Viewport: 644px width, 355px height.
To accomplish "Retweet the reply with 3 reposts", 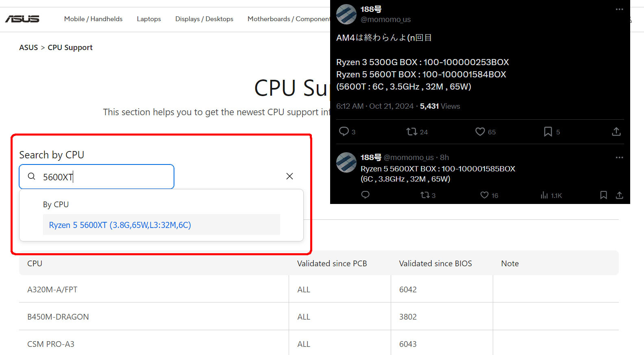I will [425, 195].
